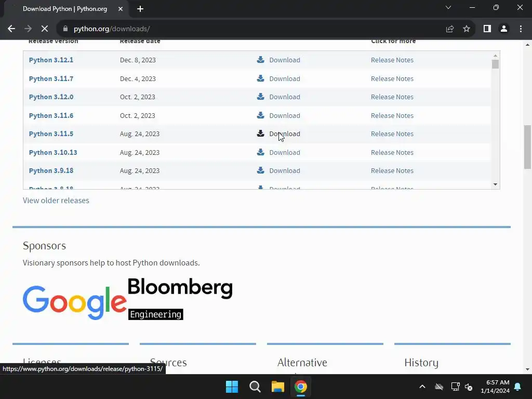Click the Alternative footer heading
This screenshot has width=532, height=399.
[x=302, y=363]
